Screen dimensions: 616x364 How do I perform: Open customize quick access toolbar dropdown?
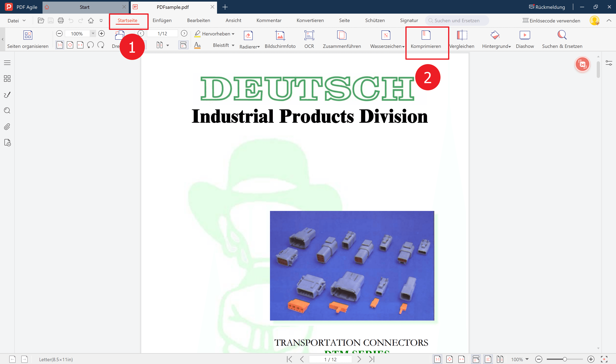point(101,21)
